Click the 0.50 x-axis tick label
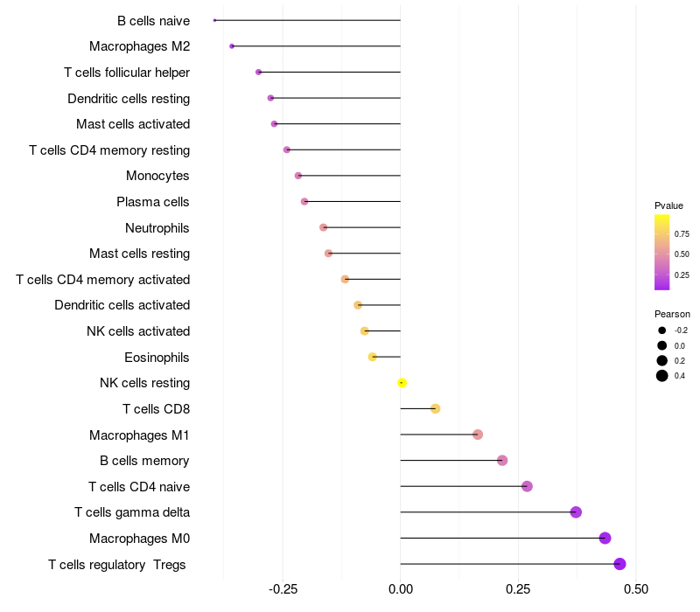The image size is (700, 612). pos(636,589)
